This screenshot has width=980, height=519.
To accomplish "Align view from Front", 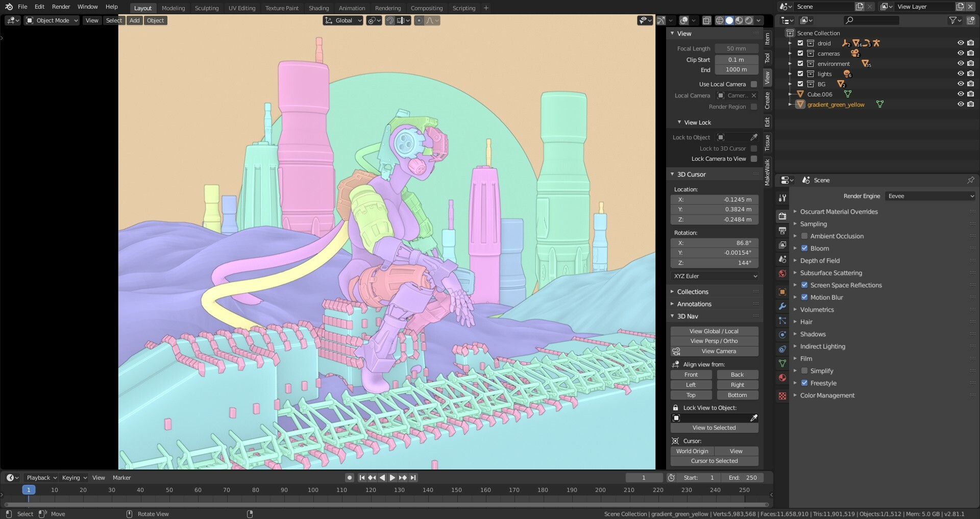I will [691, 375].
